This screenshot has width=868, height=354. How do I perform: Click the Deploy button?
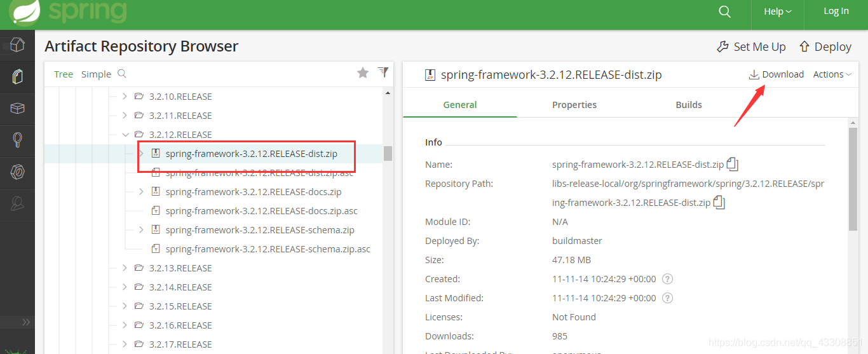(825, 46)
